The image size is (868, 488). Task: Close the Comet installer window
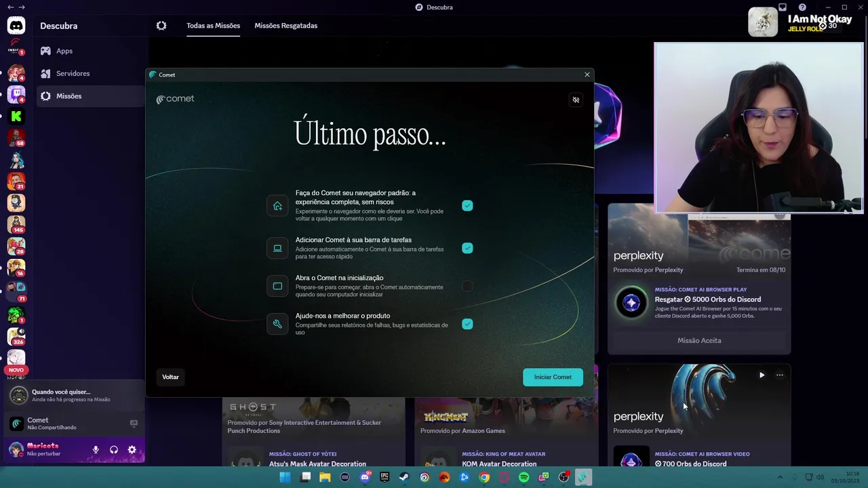[x=587, y=75]
